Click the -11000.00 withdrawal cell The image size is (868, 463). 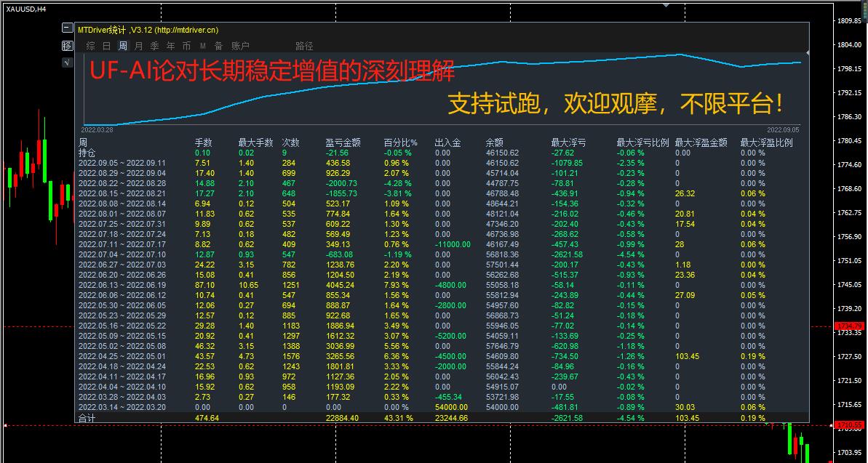click(453, 244)
